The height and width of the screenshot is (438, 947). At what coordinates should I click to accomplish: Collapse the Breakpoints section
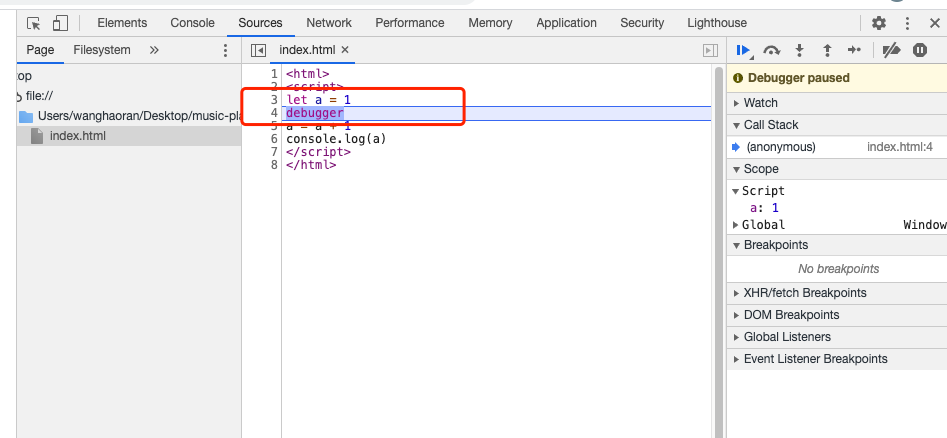tap(837, 245)
